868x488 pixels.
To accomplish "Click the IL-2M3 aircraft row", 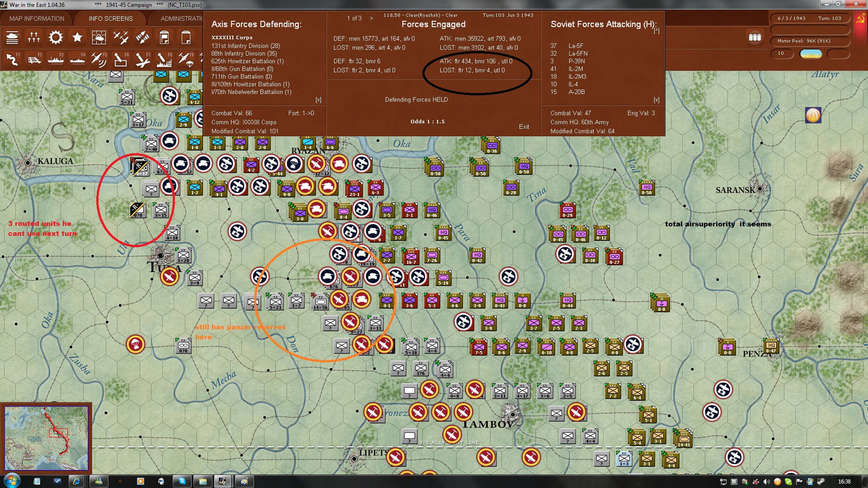I will [568, 77].
